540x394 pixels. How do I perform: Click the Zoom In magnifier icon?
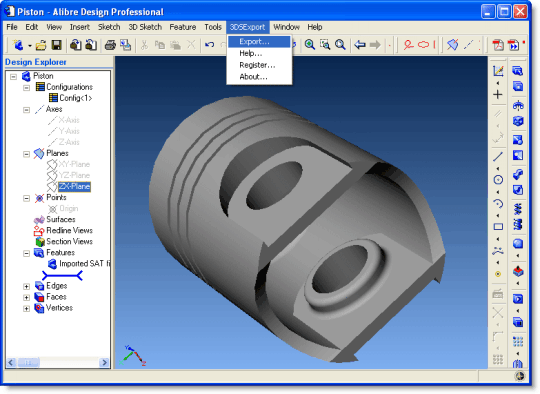[309, 45]
